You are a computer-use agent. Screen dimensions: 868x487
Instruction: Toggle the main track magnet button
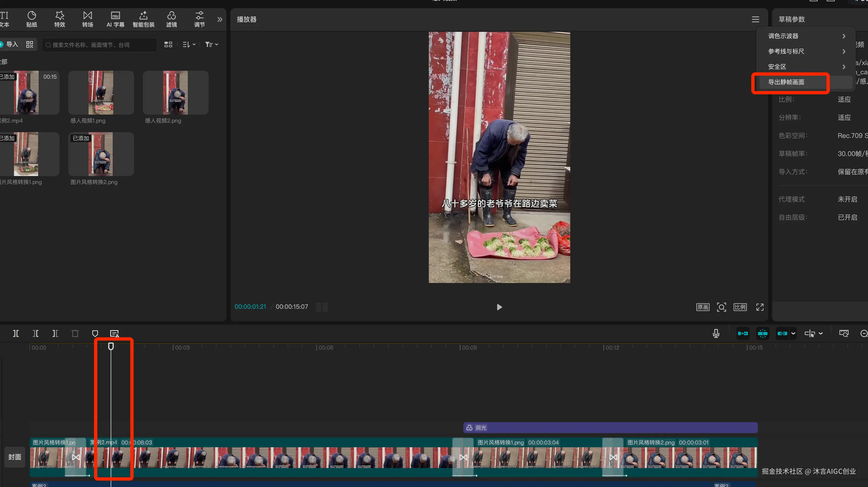point(743,333)
